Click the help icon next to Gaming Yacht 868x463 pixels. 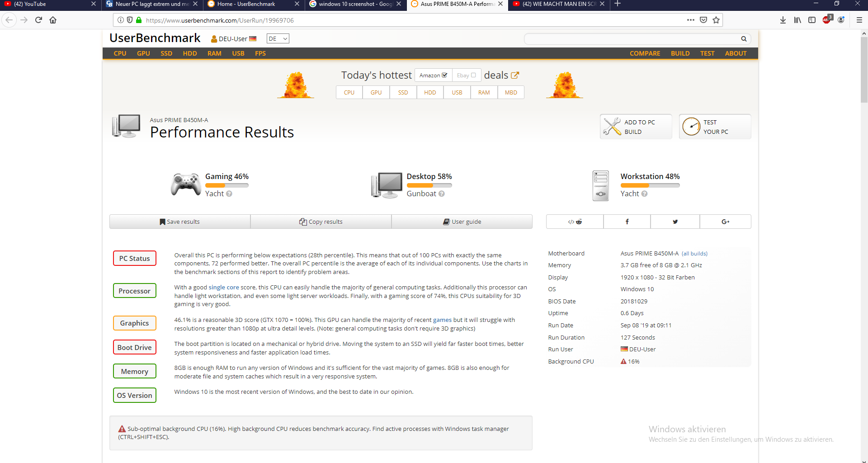point(229,194)
